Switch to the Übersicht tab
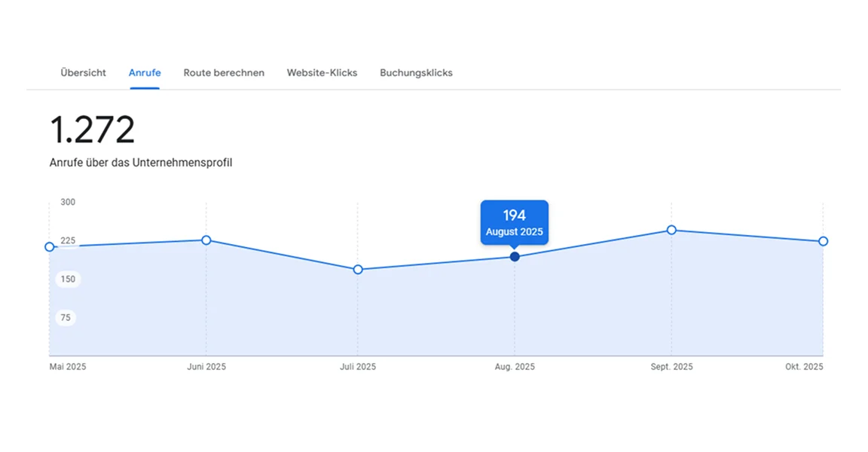This screenshot has width=868, height=452. pos(82,72)
